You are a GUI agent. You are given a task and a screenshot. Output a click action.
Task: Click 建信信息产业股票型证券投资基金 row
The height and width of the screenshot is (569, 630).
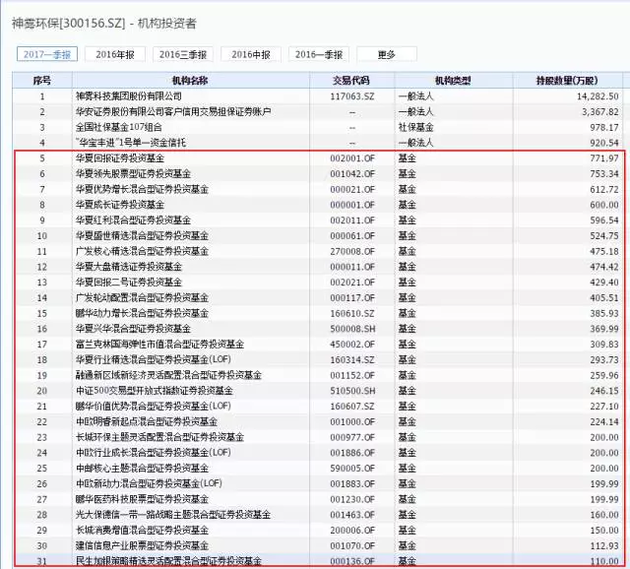click(x=317, y=546)
